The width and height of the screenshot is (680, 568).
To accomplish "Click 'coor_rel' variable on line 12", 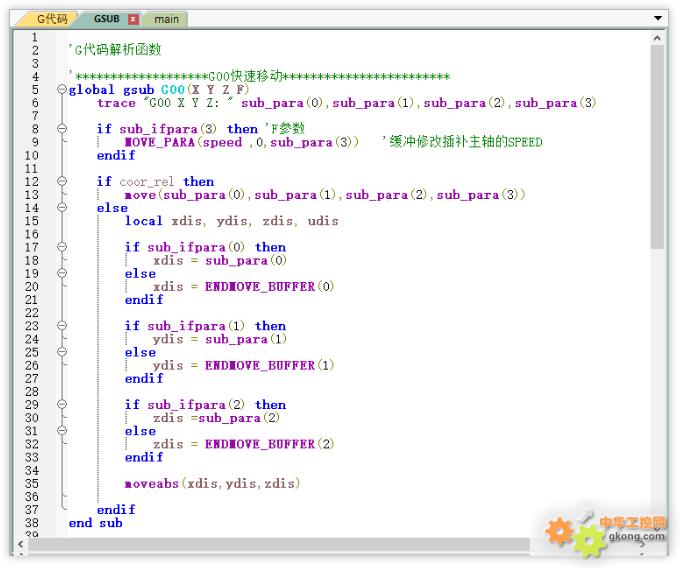I will coord(147,182).
